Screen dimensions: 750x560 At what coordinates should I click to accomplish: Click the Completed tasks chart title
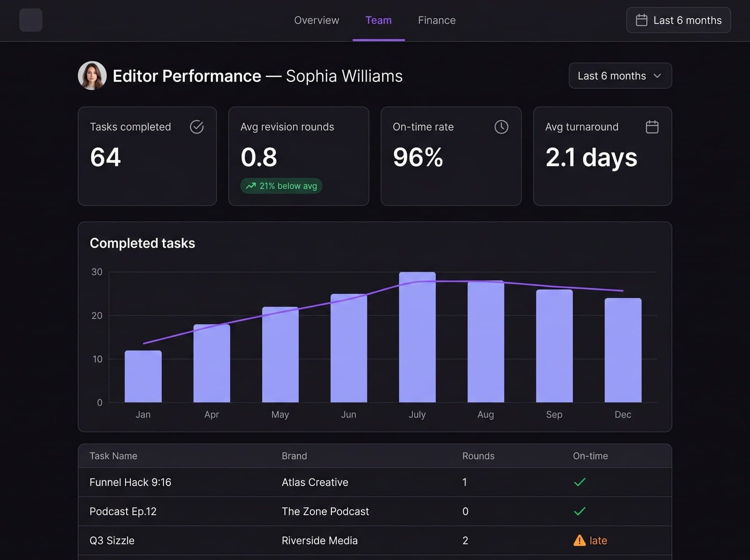[x=142, y=243]
